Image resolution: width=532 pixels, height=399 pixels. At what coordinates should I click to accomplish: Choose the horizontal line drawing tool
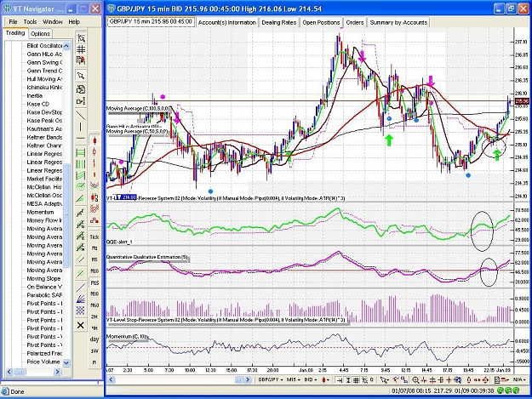(81, 139)
